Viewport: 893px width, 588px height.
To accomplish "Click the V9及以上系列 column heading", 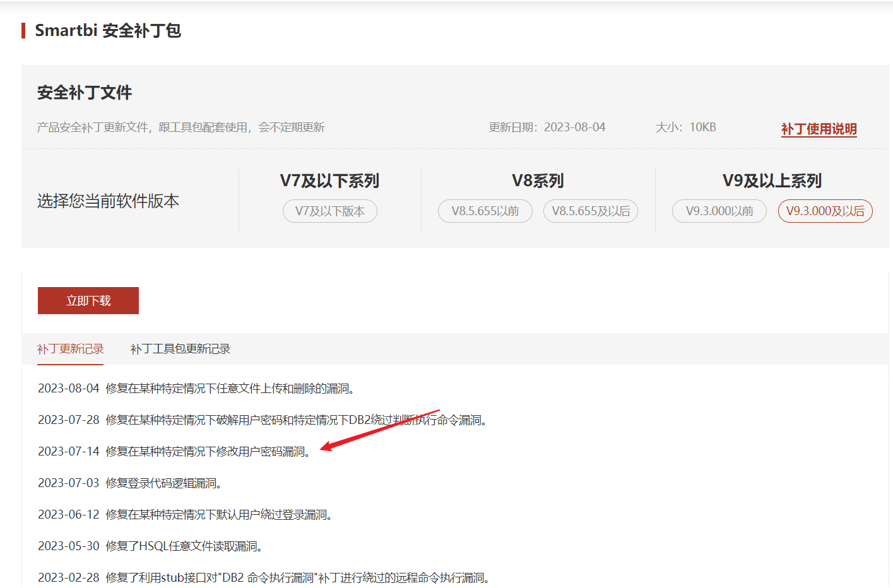I will [772, 181].
